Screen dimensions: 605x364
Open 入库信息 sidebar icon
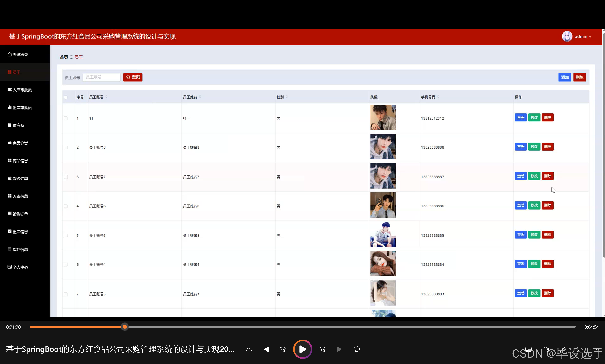(x=10, y=196)
